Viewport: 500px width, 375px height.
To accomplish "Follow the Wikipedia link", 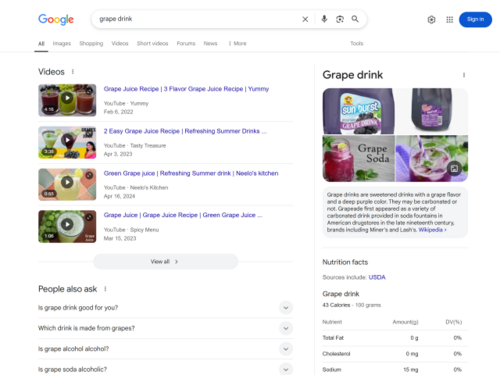I will coord(432,230).
